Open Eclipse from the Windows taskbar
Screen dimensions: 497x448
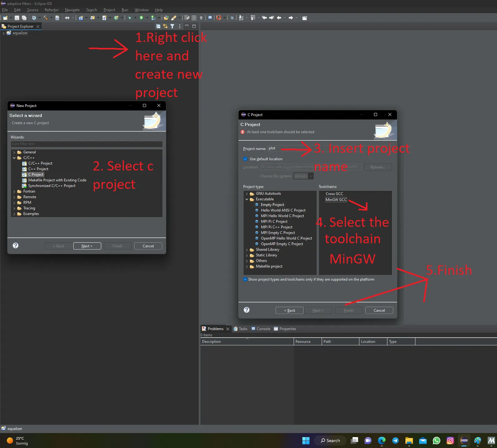pyautogui.click(x=464, y=440)
